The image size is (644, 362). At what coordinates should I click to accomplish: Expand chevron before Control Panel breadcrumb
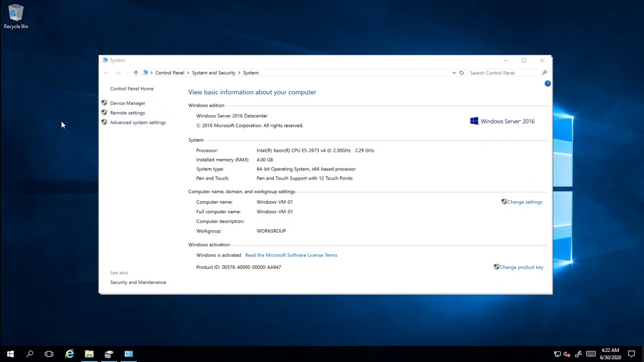151,73
